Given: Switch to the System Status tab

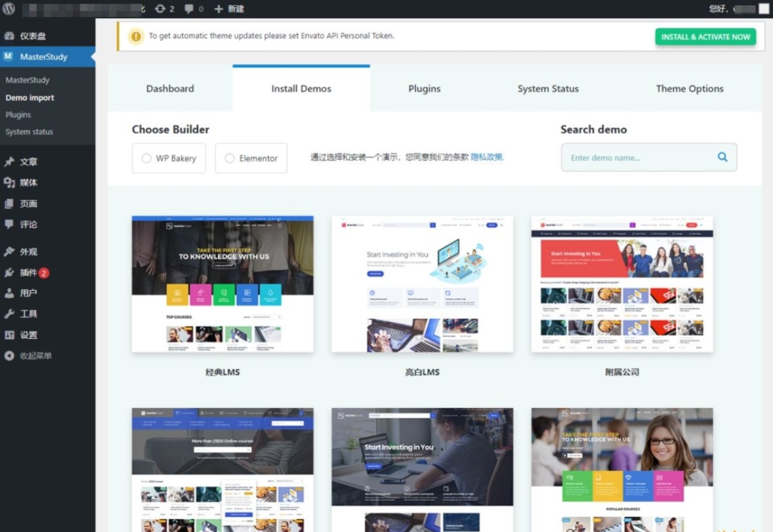Looking at the screenshot, I should click(x=548, y=89).
